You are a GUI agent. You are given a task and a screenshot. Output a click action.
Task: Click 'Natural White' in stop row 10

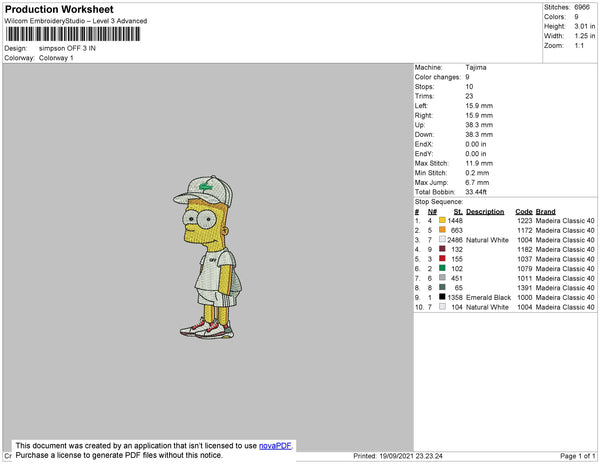(488, 307)
